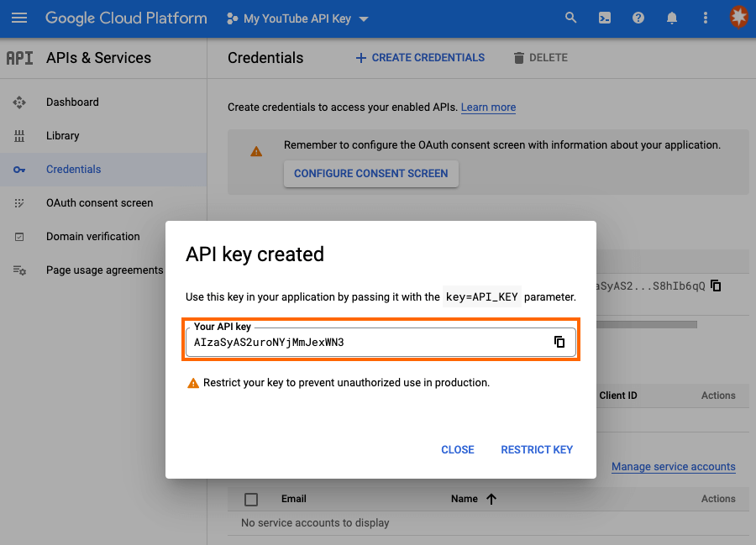Click the OAuth consent screen icon
The width and height of the screenshot is (756, 545).
[19, 203]
